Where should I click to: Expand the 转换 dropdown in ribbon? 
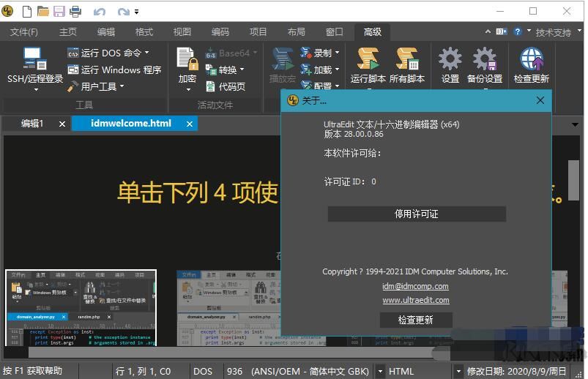tap(226, 70)
